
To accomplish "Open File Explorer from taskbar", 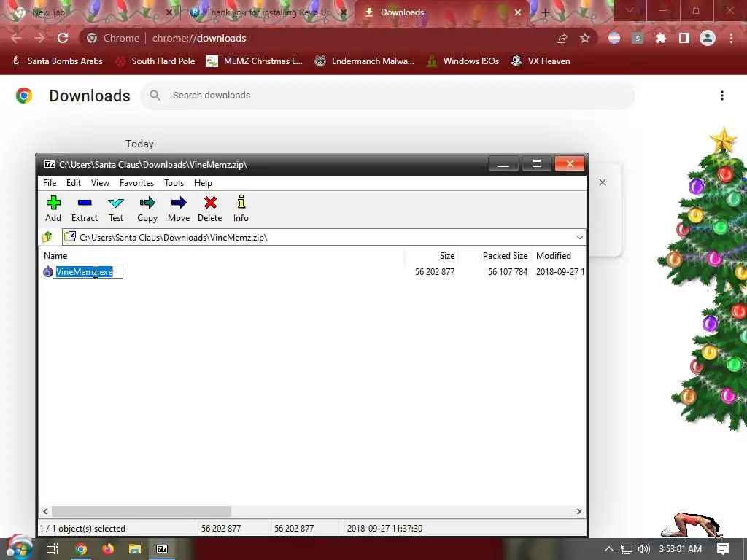I will (135, 549).
